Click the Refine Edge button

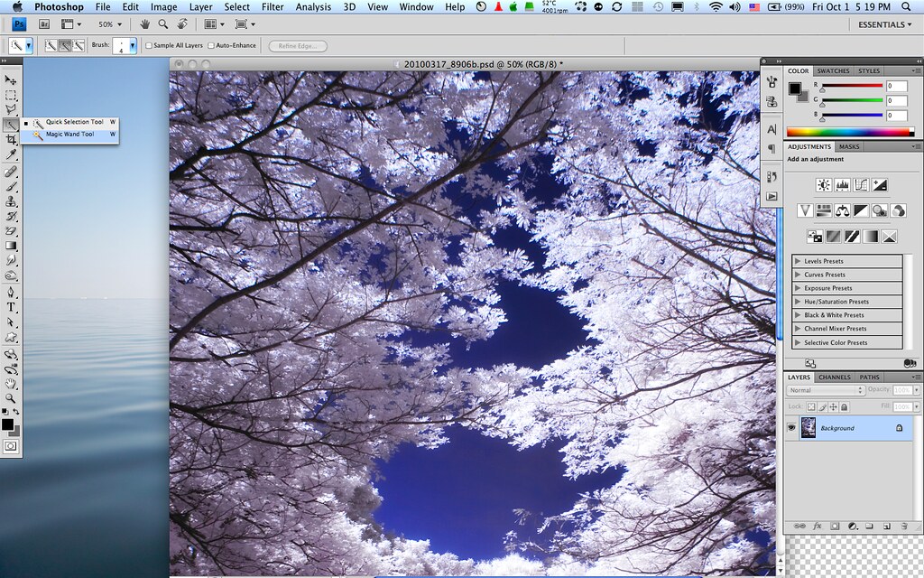pyautogui.click(x=298, y=46)
